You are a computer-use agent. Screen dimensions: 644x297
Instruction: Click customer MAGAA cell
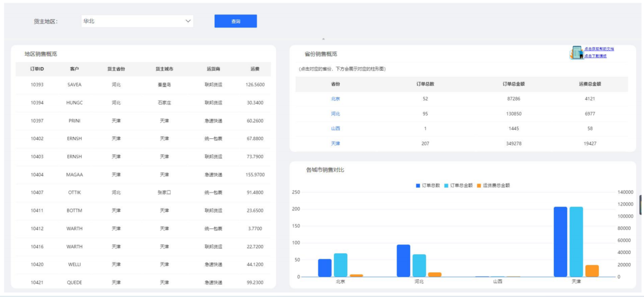[75, 174]
